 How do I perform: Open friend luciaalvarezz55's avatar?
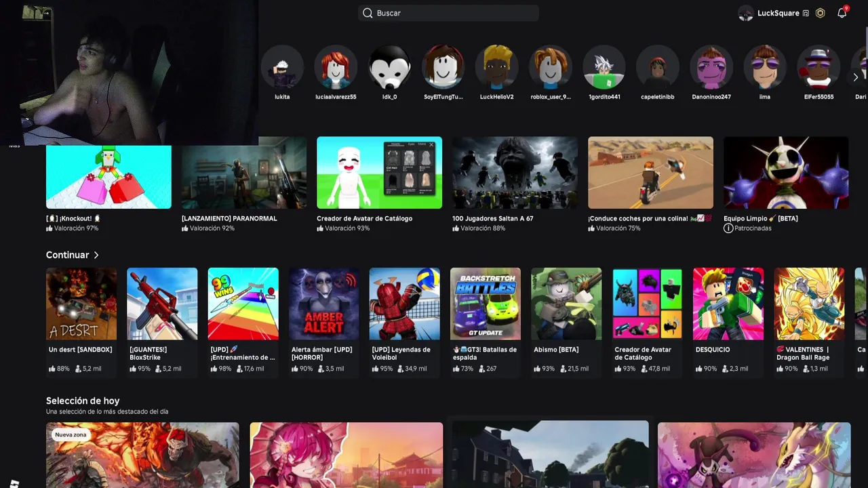[x=336, y=66]
